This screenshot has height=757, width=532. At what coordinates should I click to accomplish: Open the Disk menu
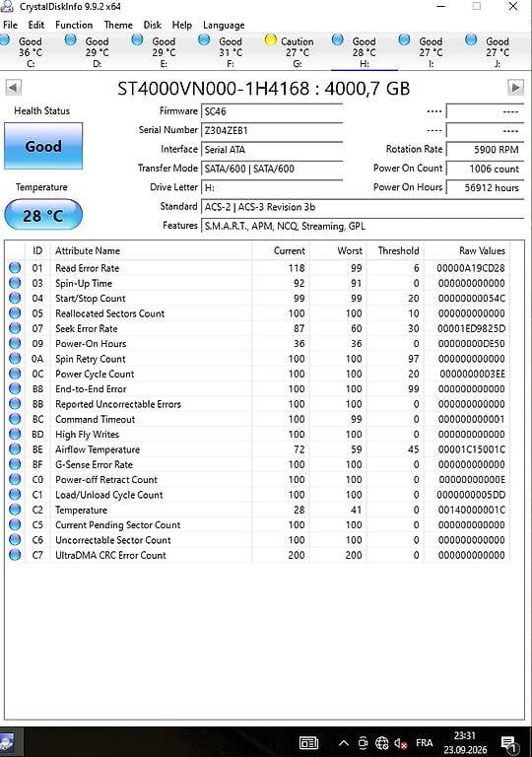coord(152,25)
